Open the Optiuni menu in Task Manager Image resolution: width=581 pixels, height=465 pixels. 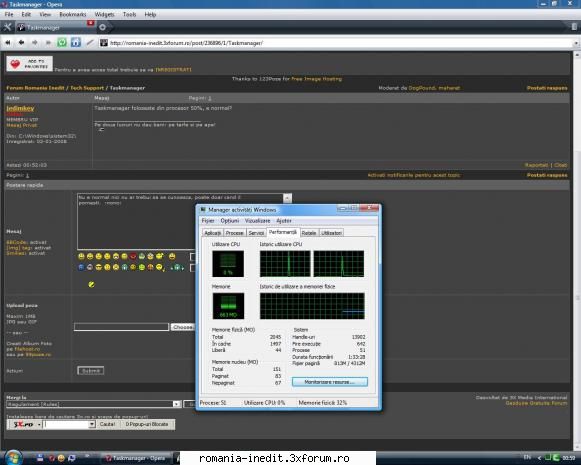[230, 220]
